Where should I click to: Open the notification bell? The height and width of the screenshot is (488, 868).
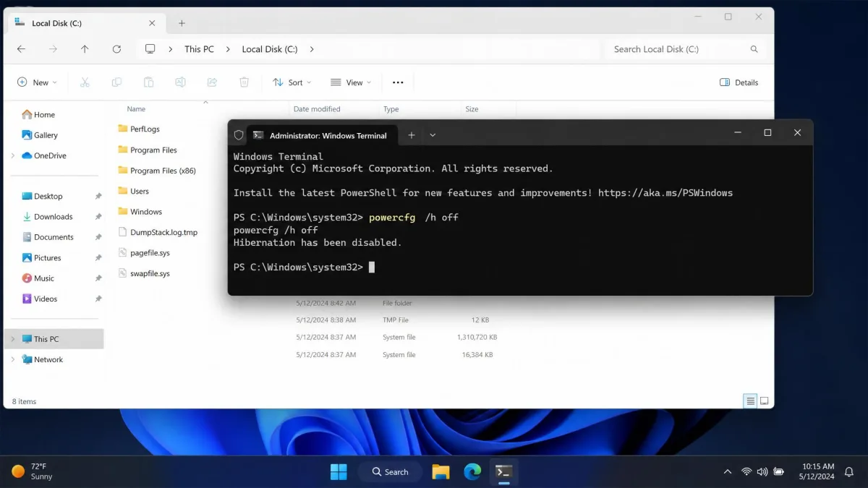click(849, 471)
